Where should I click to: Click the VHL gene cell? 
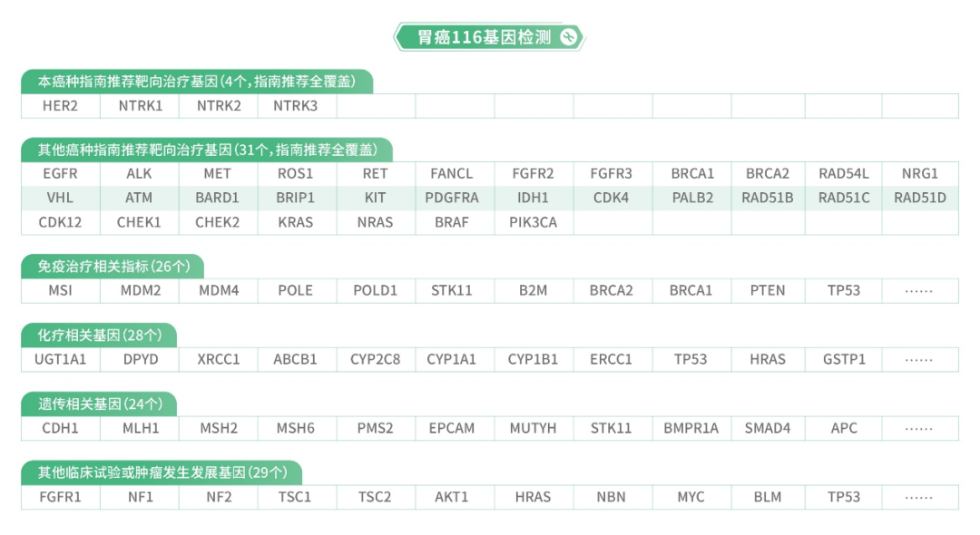coord(61,198)
